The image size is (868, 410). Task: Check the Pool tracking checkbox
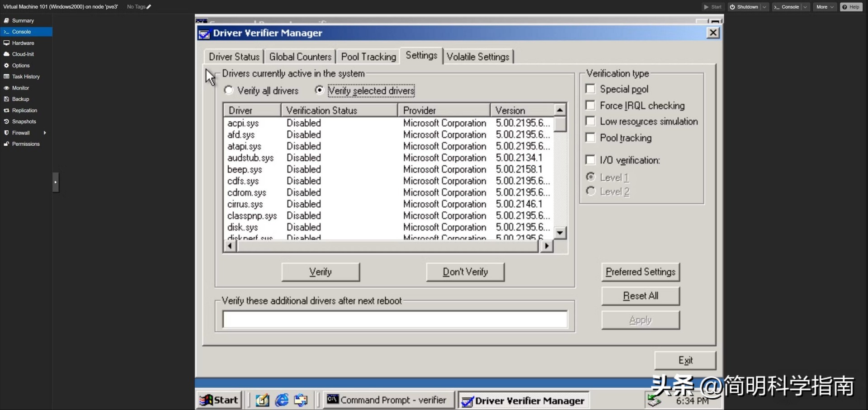590,138
